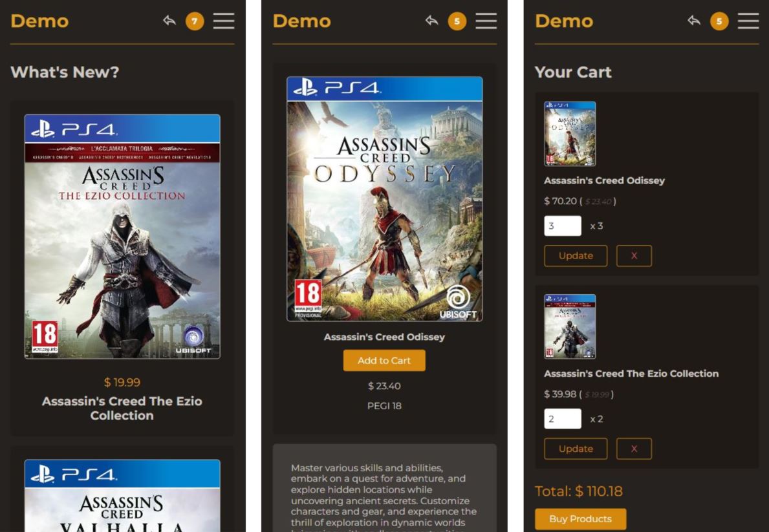Open cart badge on product detail screen
The width and height of the screenshot is (769, 532).
point(457,21)
